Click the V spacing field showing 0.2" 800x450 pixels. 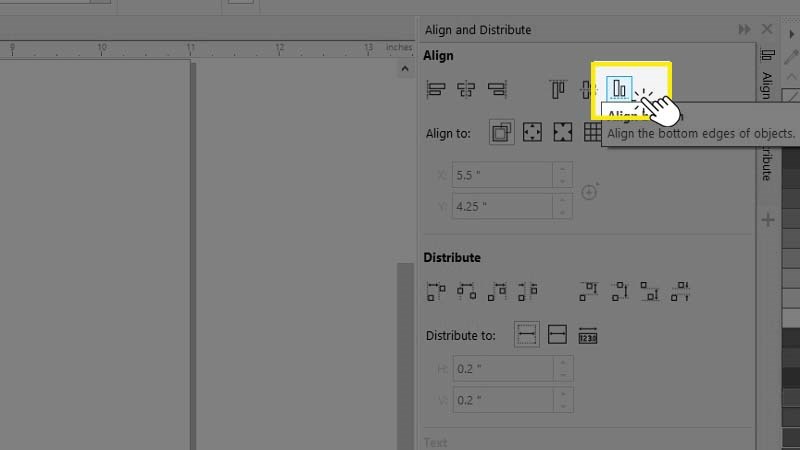click(x=503, y=399)
